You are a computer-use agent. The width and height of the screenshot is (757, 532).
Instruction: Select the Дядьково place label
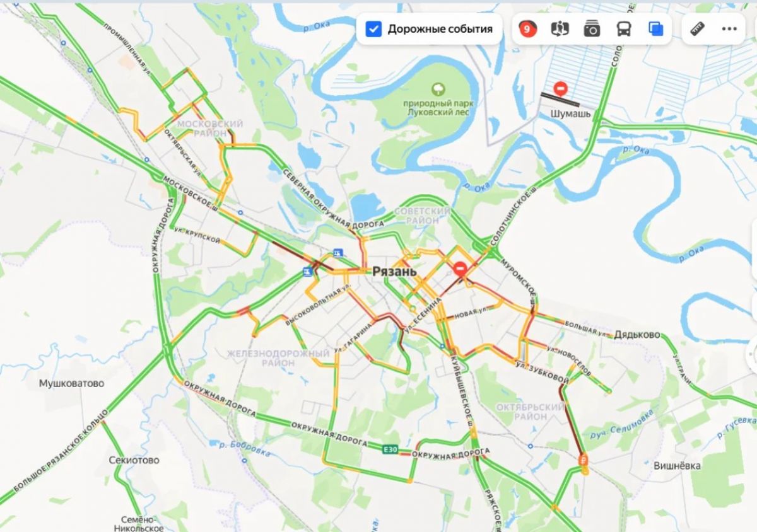click(637, 335)
